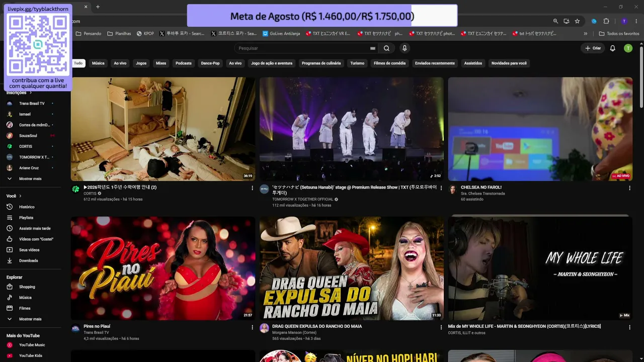Start voice search with the microphone icon
644x362 pixels.
(x=405, y=48)
